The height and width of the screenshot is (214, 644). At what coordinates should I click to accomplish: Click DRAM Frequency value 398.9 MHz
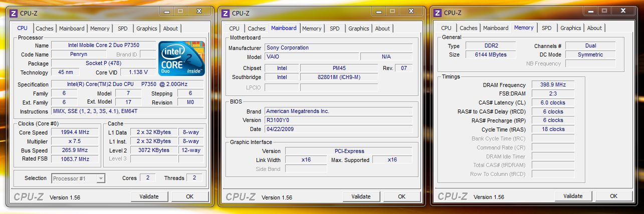coord(553,85)
